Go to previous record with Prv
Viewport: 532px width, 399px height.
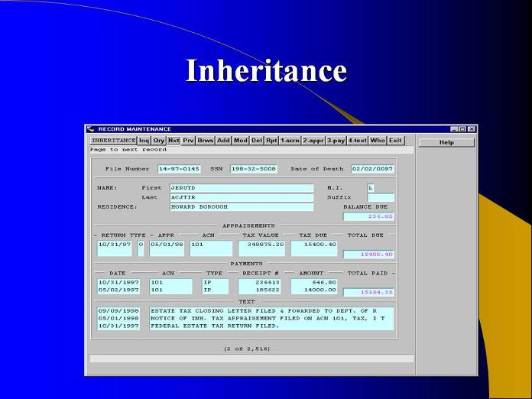point(189,141)
